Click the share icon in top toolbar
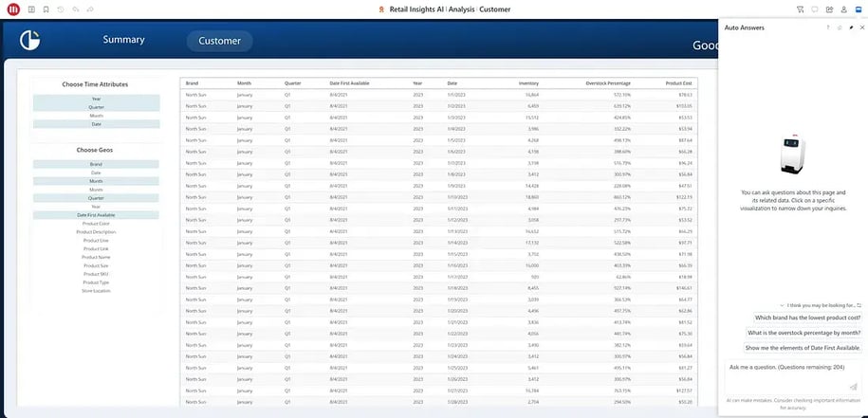Image resolution: width=868 pixels, height=418 pixels. point(829,9)
